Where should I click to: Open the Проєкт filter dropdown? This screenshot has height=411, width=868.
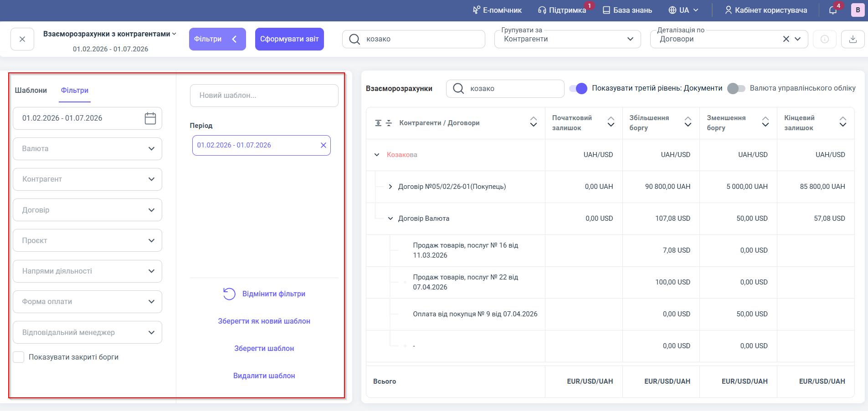tap(87, 240)
